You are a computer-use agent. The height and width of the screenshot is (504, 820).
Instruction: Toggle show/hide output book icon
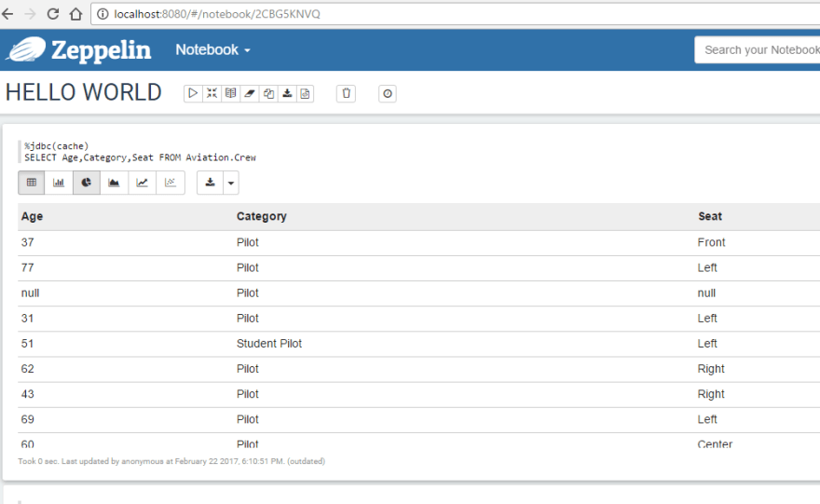[231, 93]
